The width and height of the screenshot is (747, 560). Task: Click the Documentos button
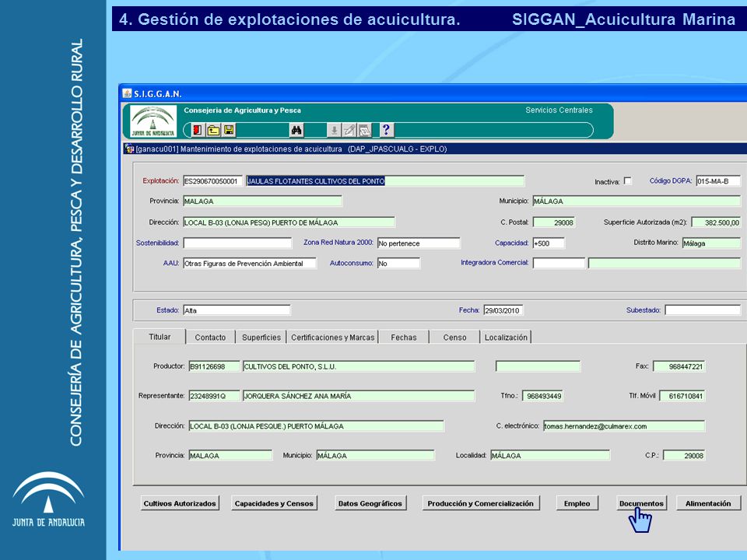click(x=641, y=503)
